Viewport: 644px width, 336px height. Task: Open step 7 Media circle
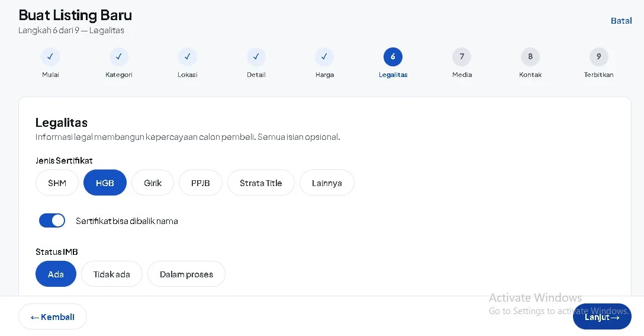[x=462, y=57]
